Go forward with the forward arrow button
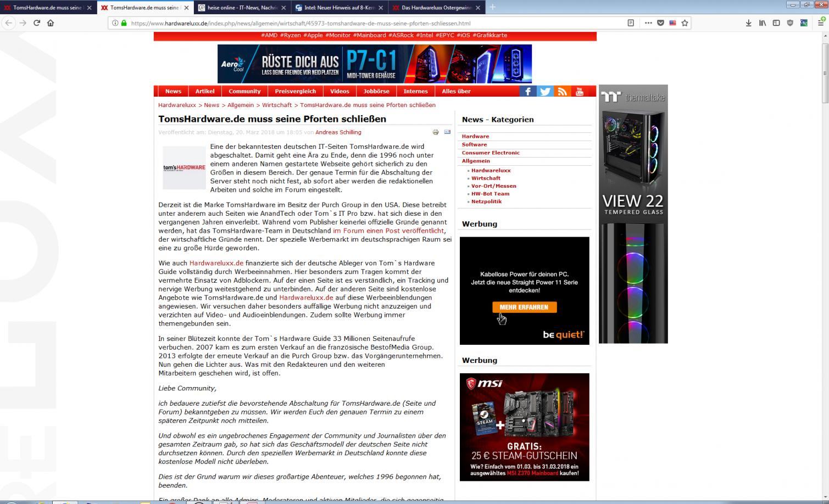Image resolution: width=829 pixels, height=504 pixels. point(23,23)
